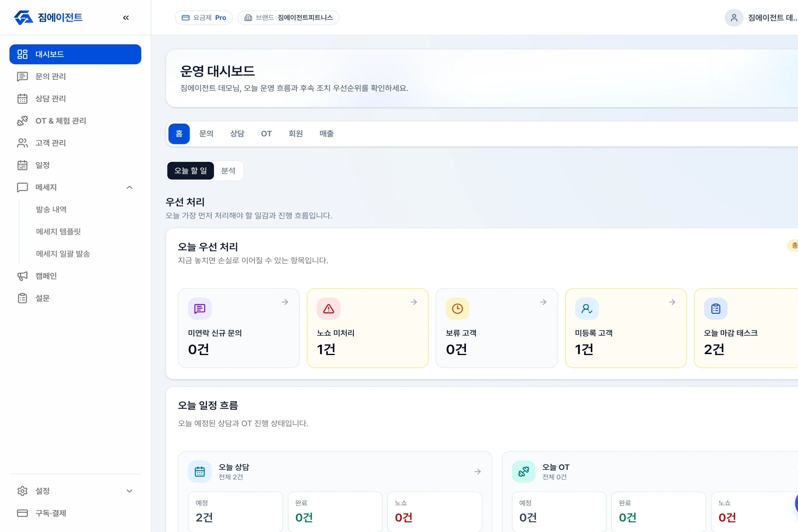Open 고객 관리 people icon
The width and height of the screenshot is (798, 532).
[x=22, y=143]
